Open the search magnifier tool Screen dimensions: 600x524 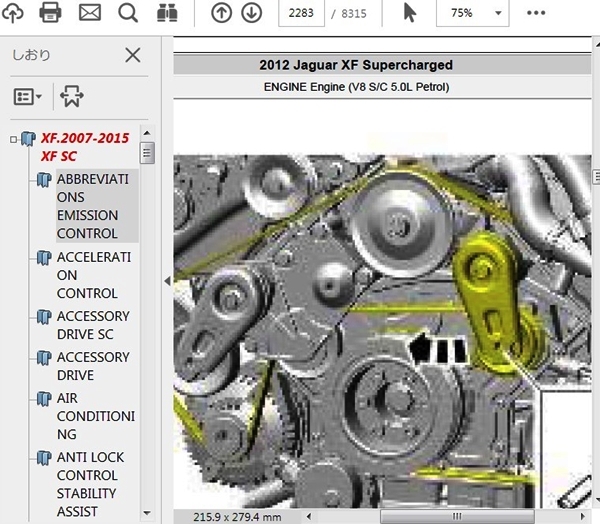click(x=128, y=13)
